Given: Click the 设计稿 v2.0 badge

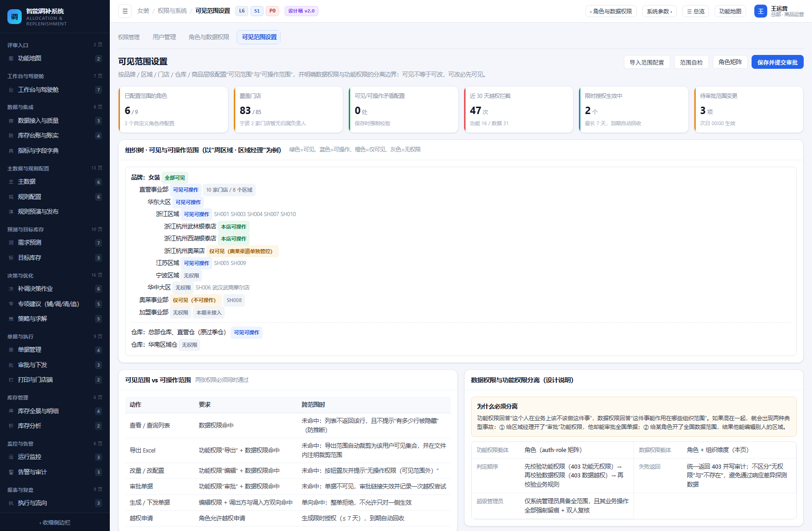Looking at the screenshot, I should (x=301, y=11).
